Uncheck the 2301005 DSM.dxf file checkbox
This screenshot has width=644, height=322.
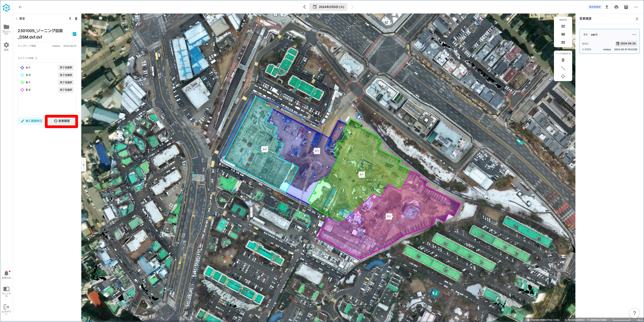[75, 34]
